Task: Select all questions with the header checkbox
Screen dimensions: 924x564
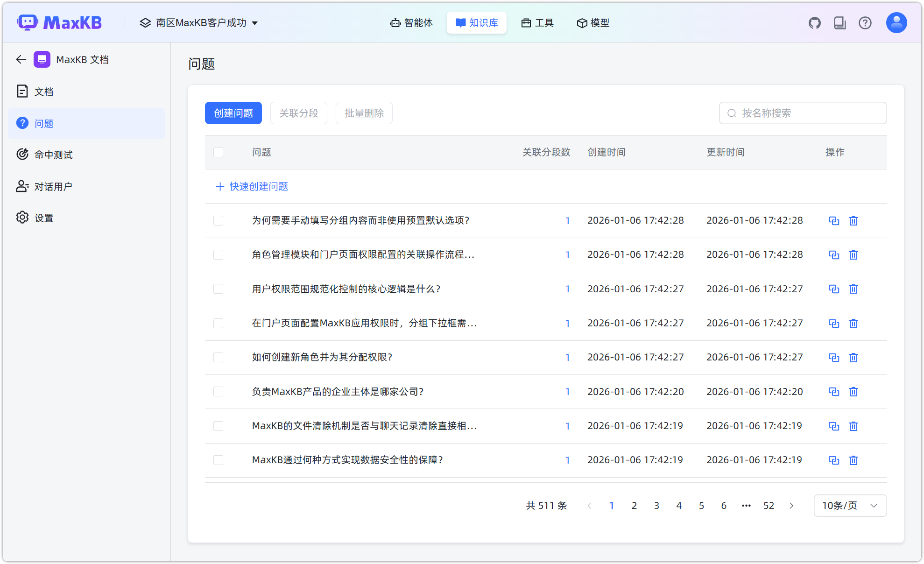Action: (x=218, y=152)
